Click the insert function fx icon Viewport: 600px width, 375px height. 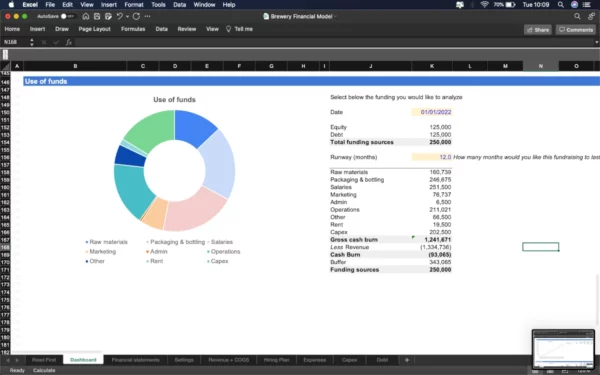coord(68,42)
